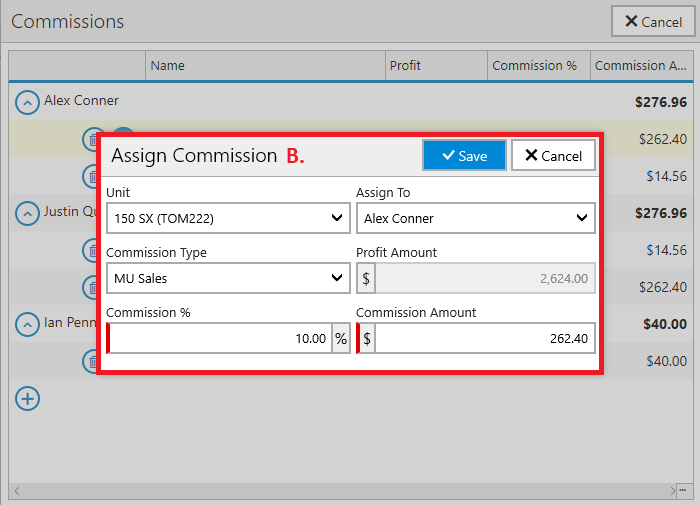700x505 pixels.
Task: Collapse the Ian Penn group chevron
Action: pyautogui.click(x=27, y=324)
